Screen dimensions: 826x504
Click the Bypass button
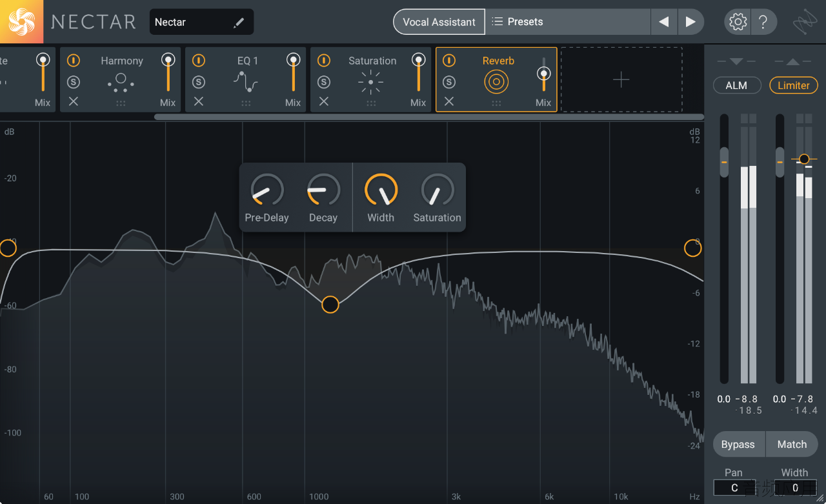tap(738, 444)
